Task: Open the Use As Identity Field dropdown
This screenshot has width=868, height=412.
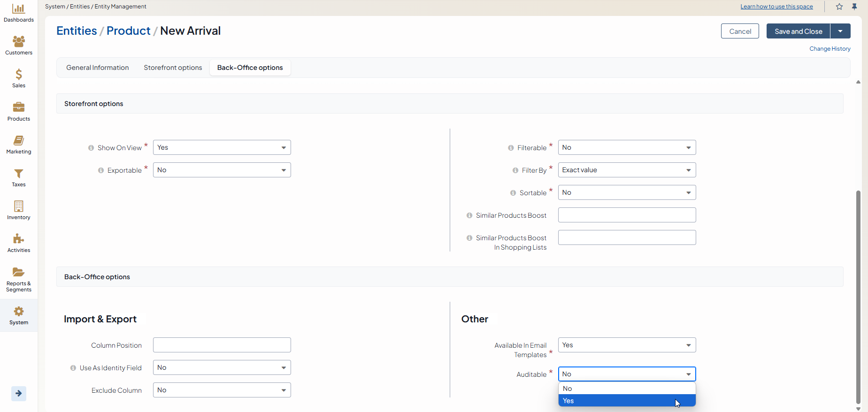Action: point(222,367)
